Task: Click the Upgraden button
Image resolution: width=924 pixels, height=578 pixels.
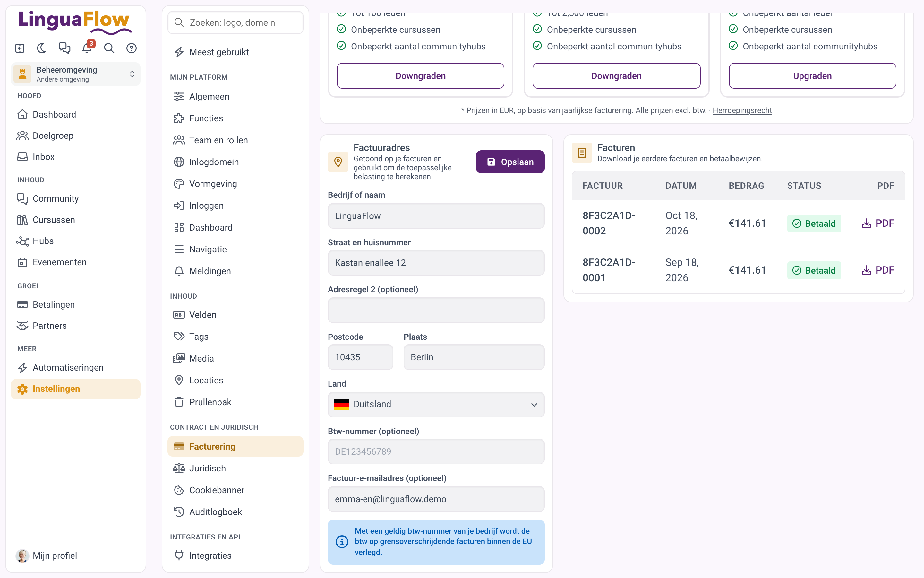Action: click(x=812, y=76)
